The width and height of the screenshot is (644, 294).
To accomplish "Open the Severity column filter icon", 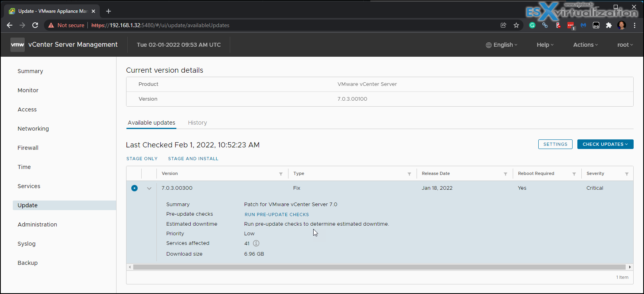I will 627,174.
